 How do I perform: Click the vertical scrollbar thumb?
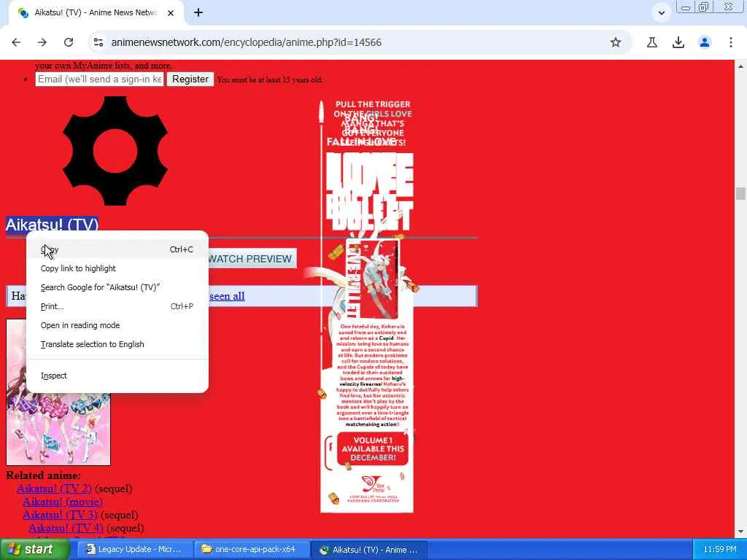click(740, 193)
